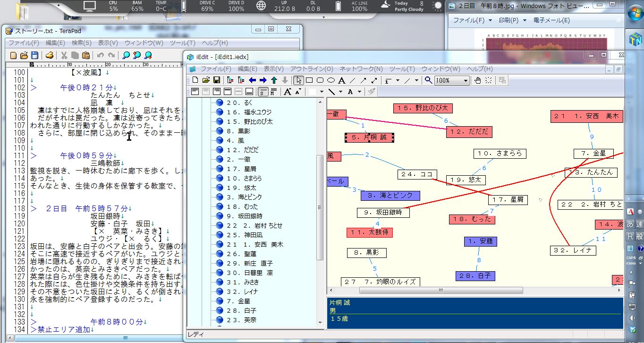Toggle the 'M' multi-line text button
644x343 pixels.
click(273, 92)
